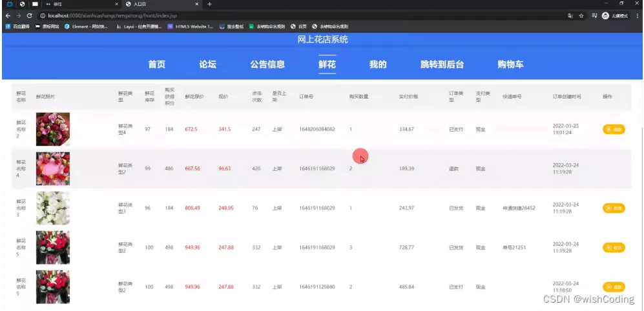The width and height of the screenshot is (644, 311).
Task: Click the current price 341.5
Action: click(x=225, y=129)
